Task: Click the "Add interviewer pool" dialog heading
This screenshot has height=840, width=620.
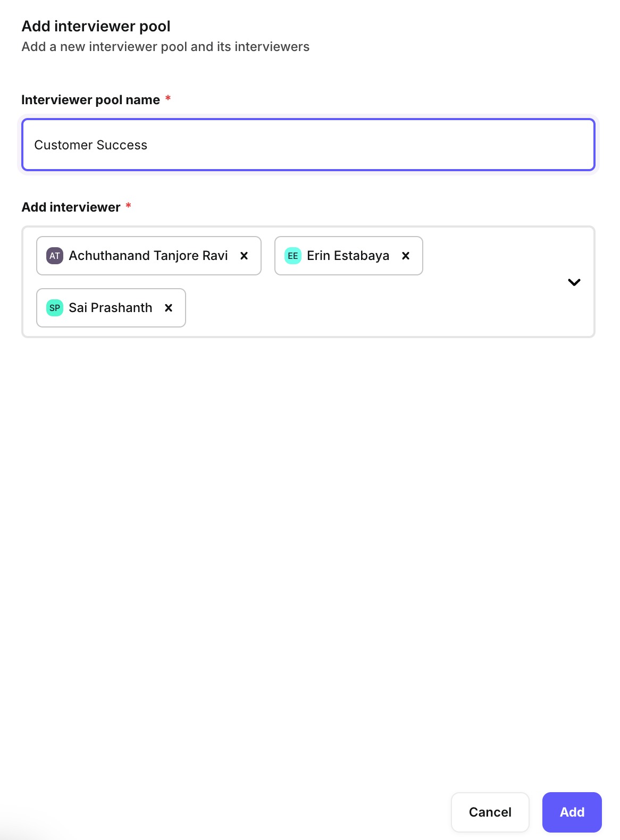Action: (96, 26)
